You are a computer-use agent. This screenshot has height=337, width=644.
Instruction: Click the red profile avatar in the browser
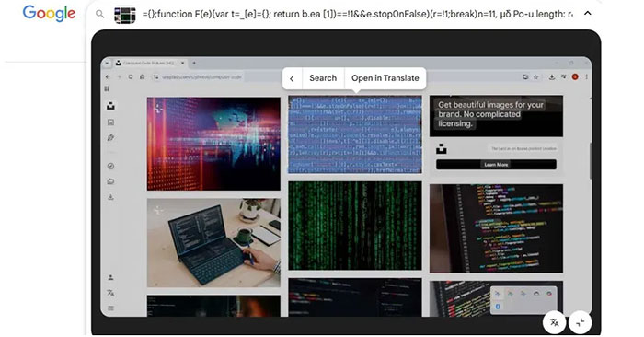575,76
